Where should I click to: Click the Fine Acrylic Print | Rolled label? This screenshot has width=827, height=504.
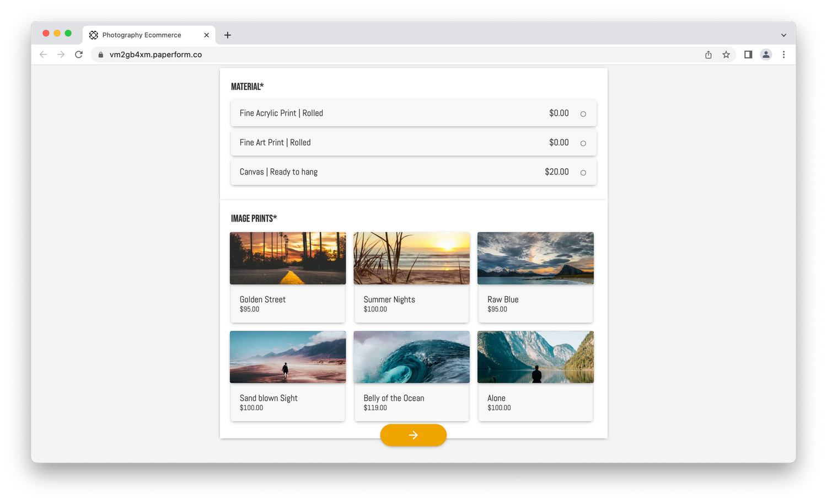pyautogui.click(x=281, y=113)
